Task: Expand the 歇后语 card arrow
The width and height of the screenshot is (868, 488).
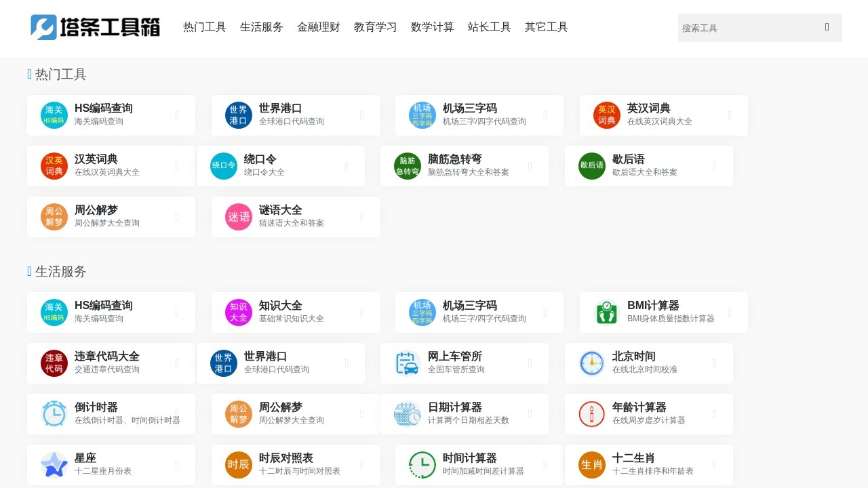Action: [713, 165]
